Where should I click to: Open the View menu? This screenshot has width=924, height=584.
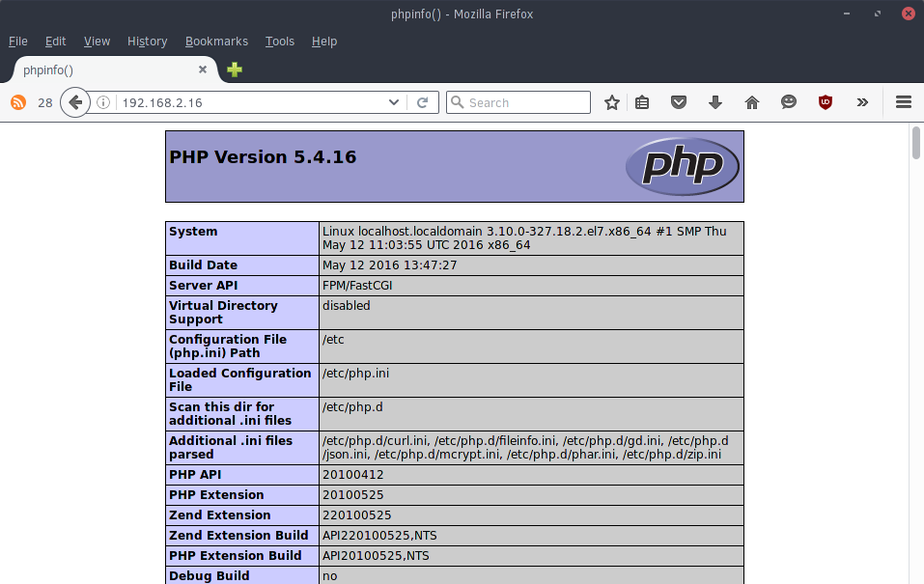pos(97,42)
